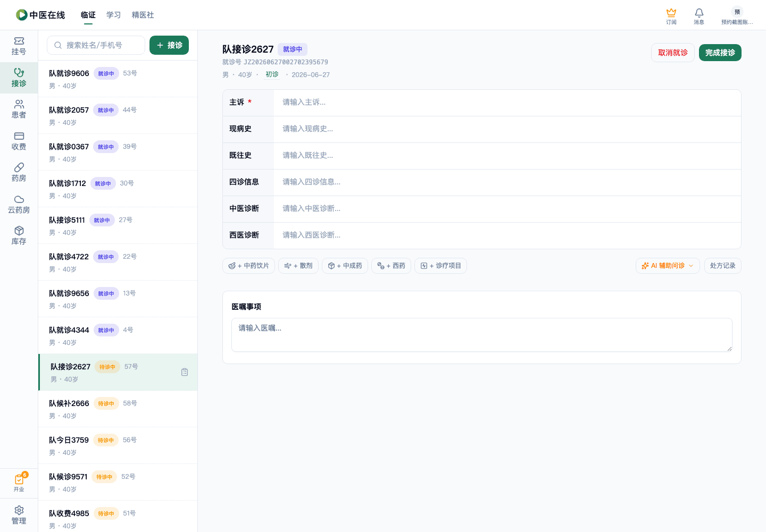Click the 四诊信息 input field
Screen dimensions: 766x532
point(507,182)
